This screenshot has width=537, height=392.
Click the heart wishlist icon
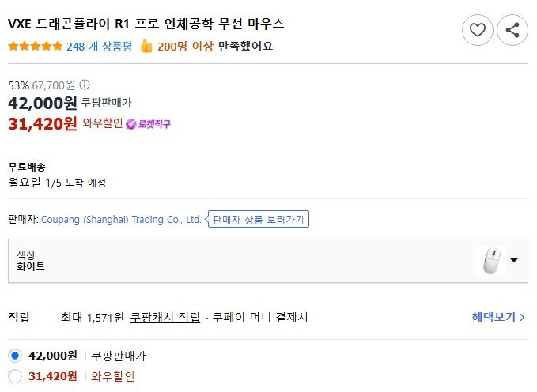point(477,30)
